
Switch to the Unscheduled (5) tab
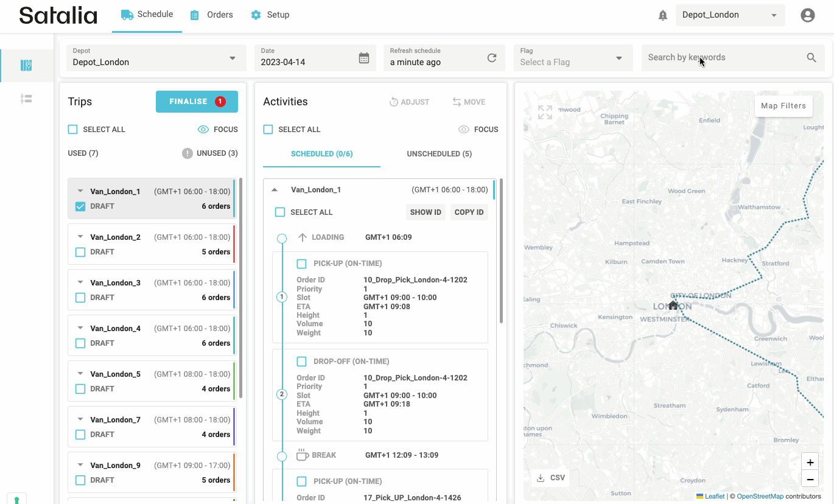tap(439, 154)
